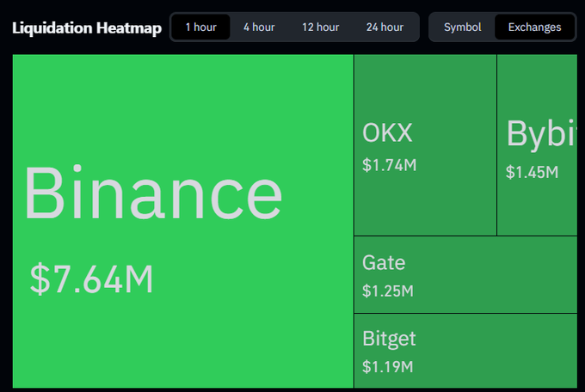Choose the 12 hour timeframe
The height and width of the screenshot is (392, 585).
click(x=321, y=28)
